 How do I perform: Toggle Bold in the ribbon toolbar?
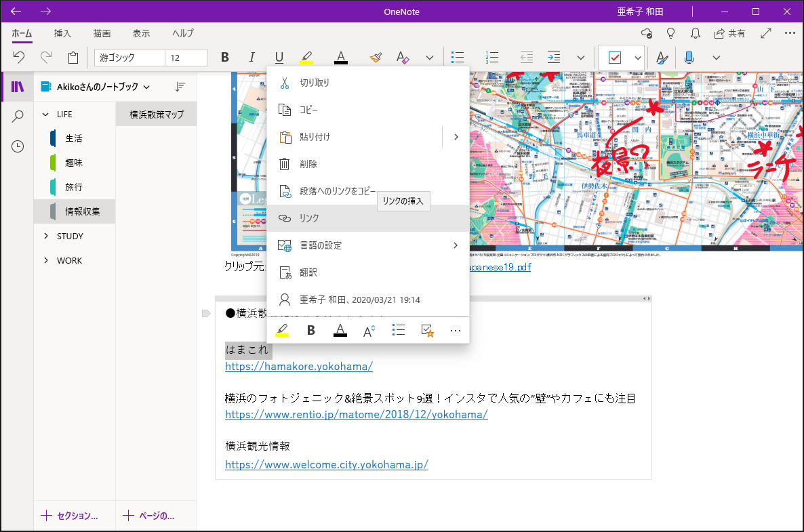pos(225,58)
